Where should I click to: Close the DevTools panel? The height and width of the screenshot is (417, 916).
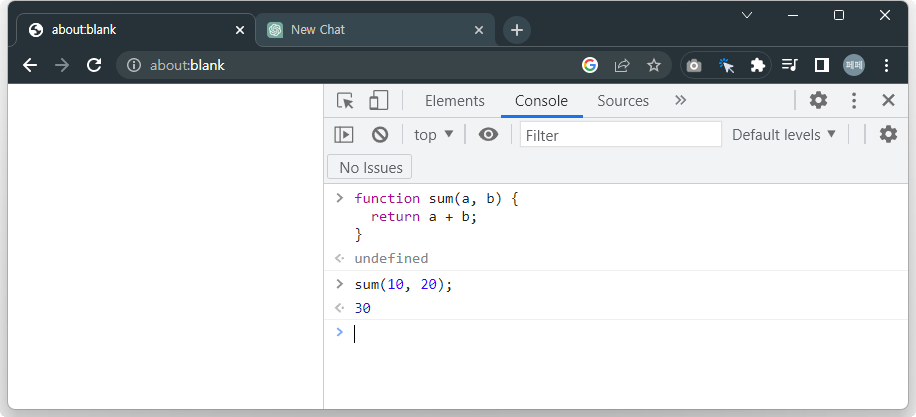tap(889, 100)
